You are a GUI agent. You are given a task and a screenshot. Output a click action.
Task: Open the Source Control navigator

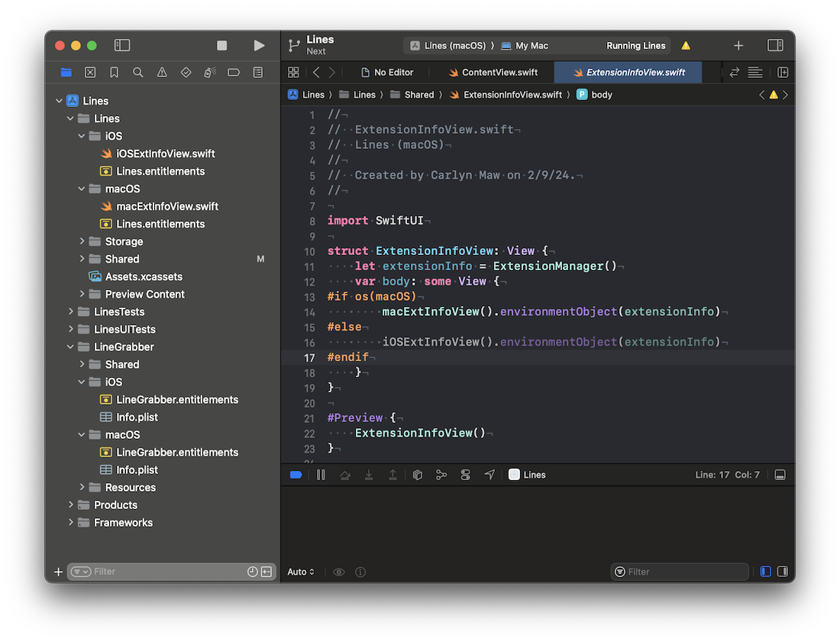tap(90, 73)
